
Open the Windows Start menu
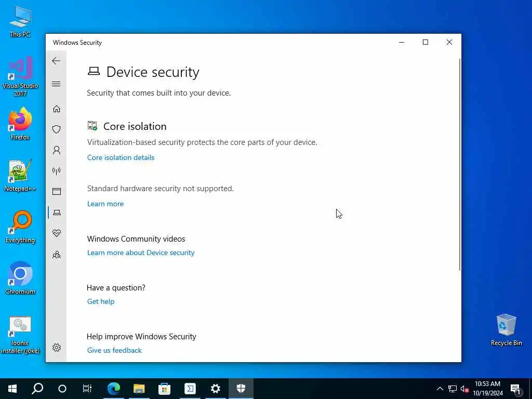(x=12, y=389)
